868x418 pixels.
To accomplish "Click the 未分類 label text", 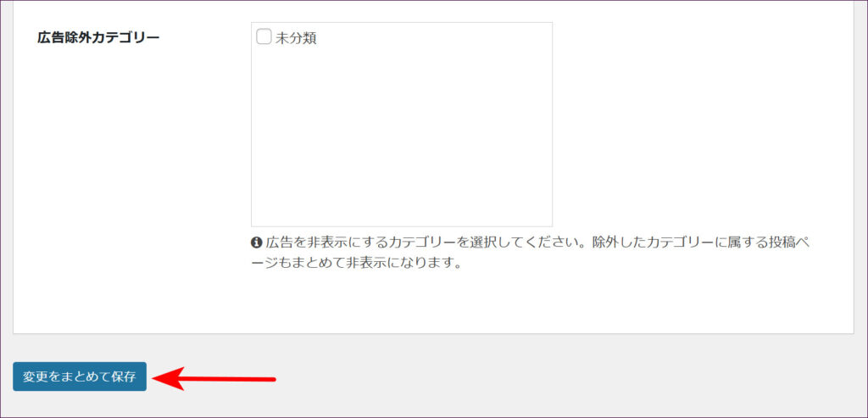I will coord(296,38).
